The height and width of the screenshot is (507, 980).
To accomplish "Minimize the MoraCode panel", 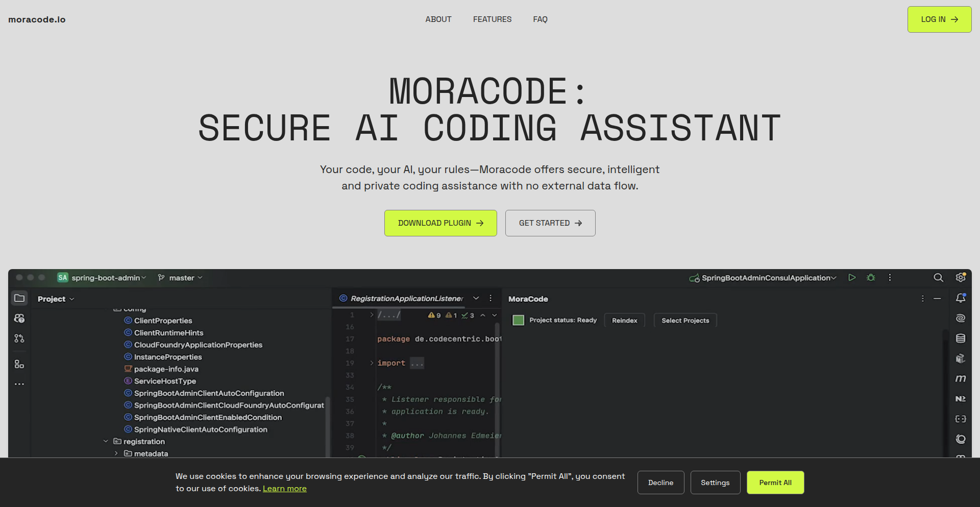I will (937, 299).
